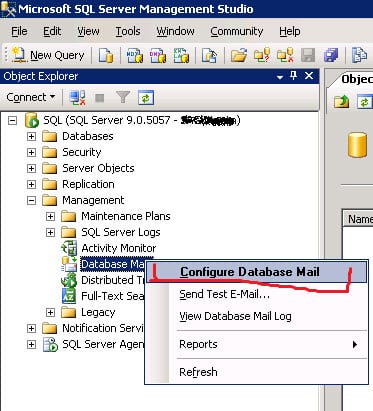This screenshot has width=373, height=411.
Task: Expand the Maintenance Plans node
Action: click(50, 216)
